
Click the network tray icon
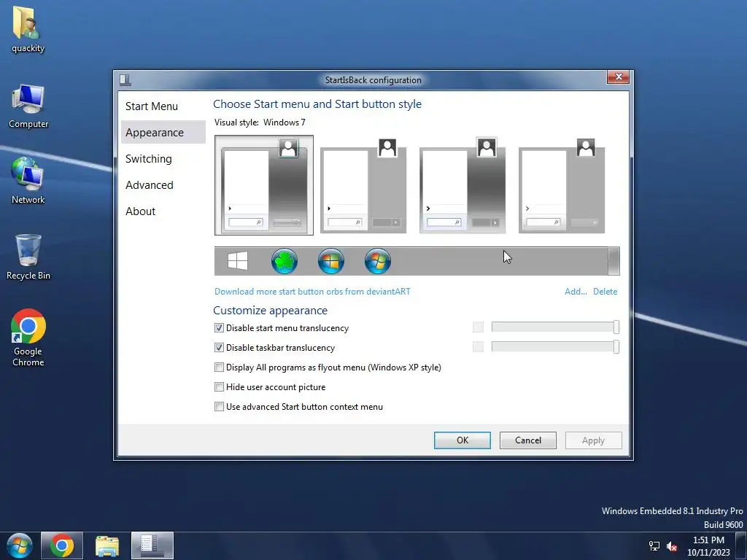654,546
